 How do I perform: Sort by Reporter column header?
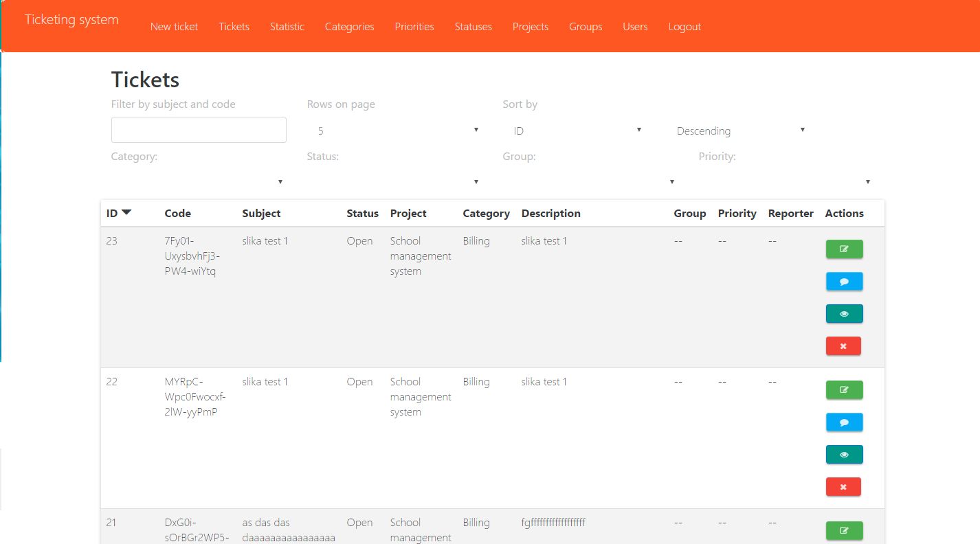tap(791, 214)
